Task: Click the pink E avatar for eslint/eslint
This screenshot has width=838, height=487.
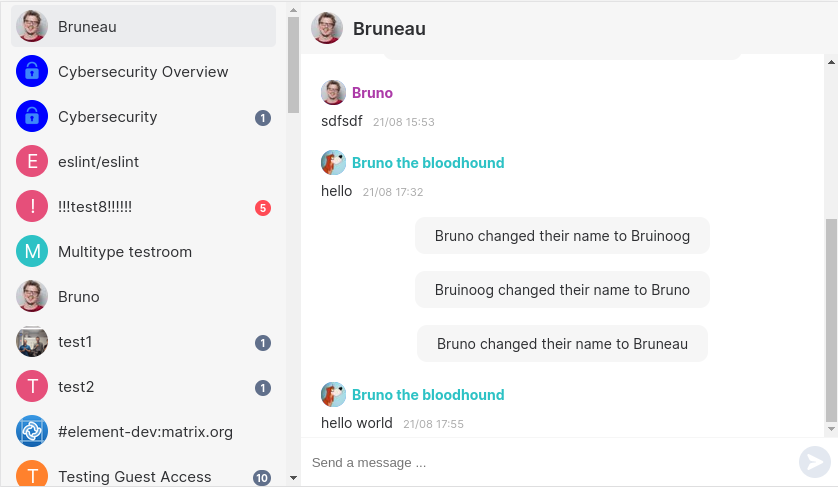Action: pos(32,162)
